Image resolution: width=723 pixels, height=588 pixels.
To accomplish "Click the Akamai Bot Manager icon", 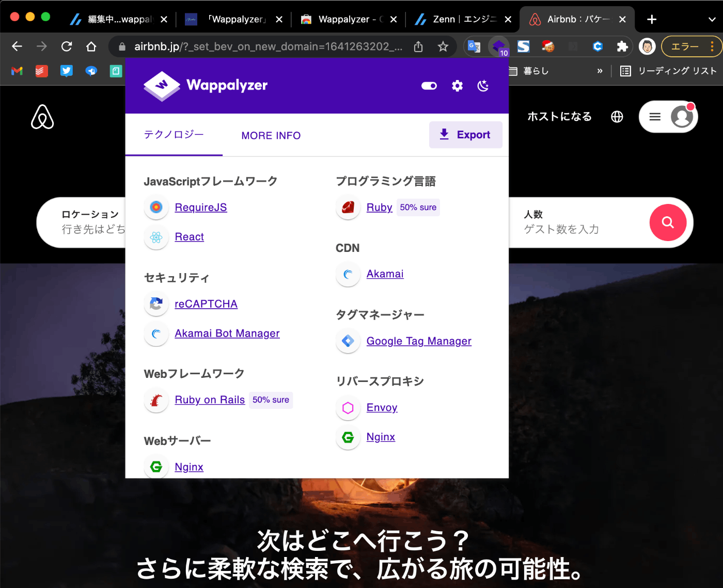I will coord(156,333).
